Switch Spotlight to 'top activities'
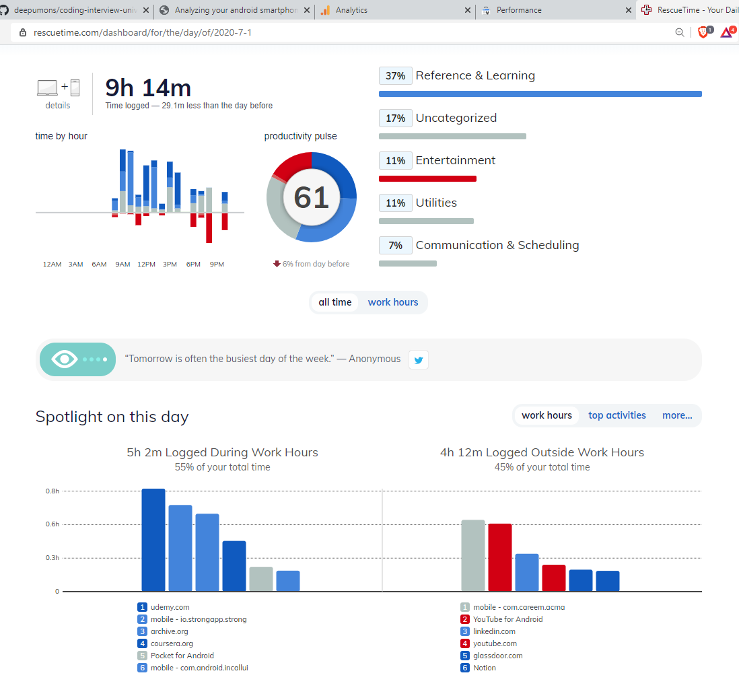The width and height of the screenshot is (739, 700). [x=617, y=415]
